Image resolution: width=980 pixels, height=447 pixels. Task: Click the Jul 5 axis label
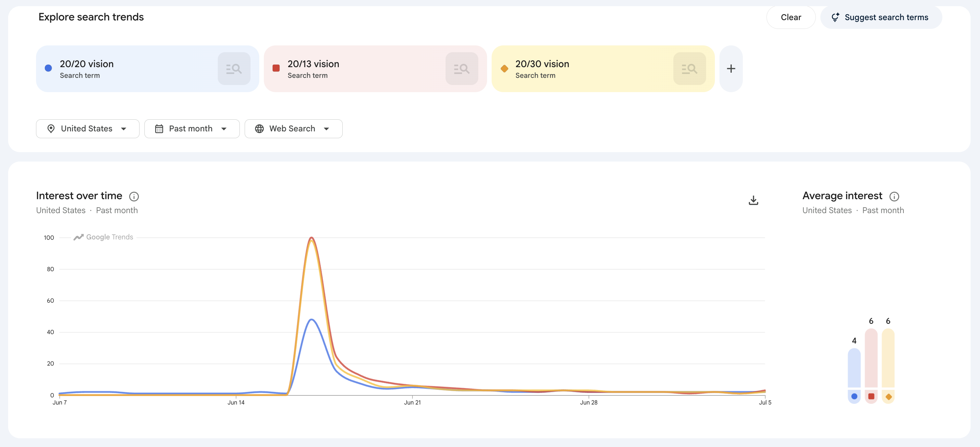point(765,403)
